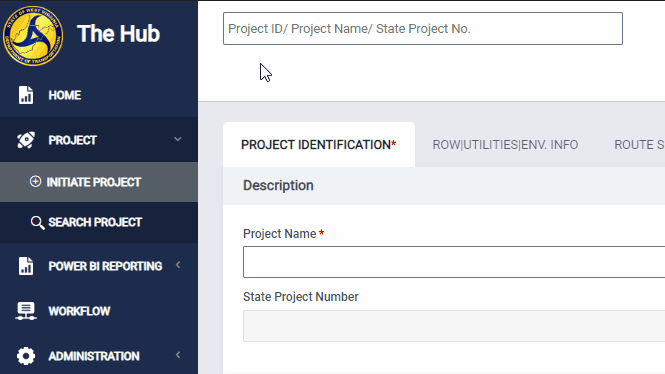Click the PROJECT menu label
This screenshot has height=374, width=665.
coord(73,140)
